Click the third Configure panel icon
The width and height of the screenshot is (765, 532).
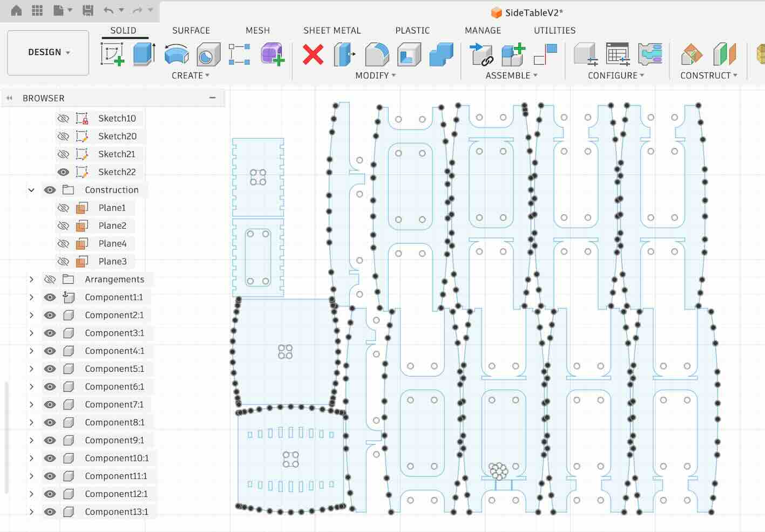650,54
